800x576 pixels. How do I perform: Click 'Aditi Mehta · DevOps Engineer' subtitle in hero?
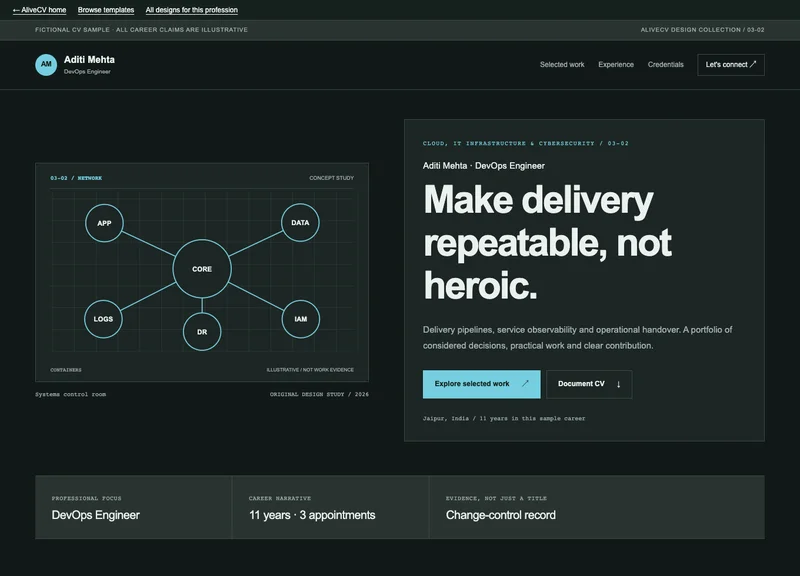point(484,166)
